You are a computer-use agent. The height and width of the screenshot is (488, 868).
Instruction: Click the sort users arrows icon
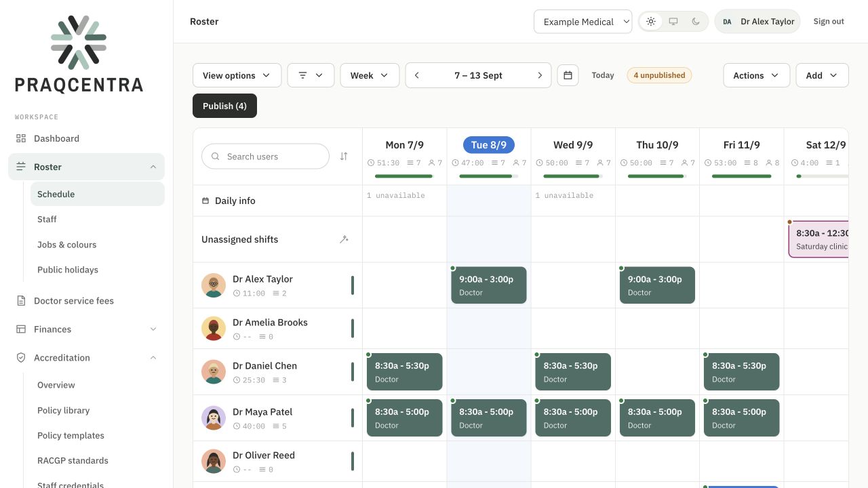pos(344,157)
